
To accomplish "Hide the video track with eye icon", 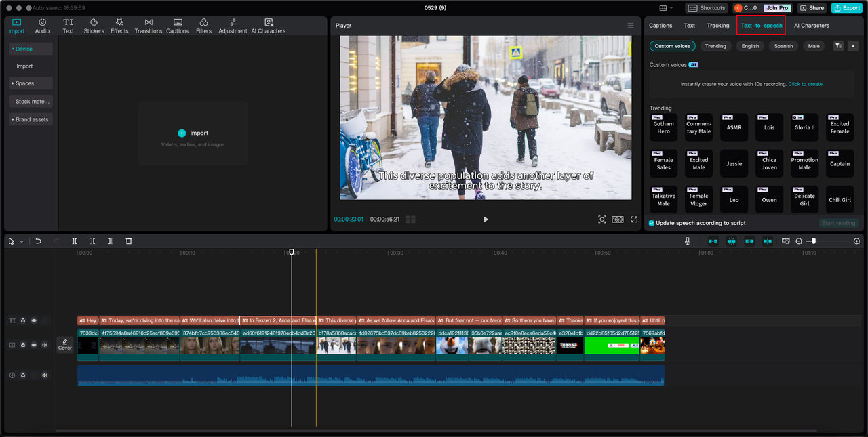I will (34, 345).
